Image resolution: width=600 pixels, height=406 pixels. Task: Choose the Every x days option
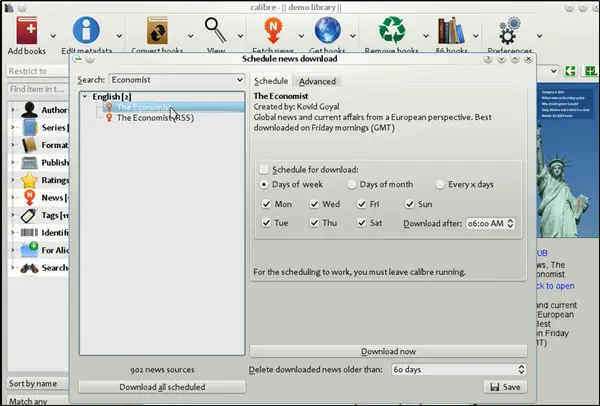coord(440,185)
